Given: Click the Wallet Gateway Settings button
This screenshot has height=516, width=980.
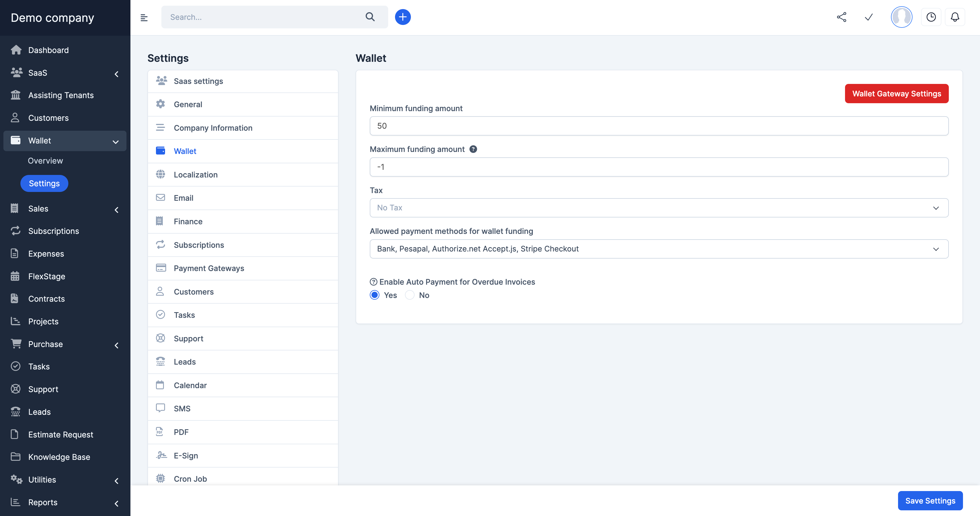Looking at the screenshot, I should click(x=896, y=94).
